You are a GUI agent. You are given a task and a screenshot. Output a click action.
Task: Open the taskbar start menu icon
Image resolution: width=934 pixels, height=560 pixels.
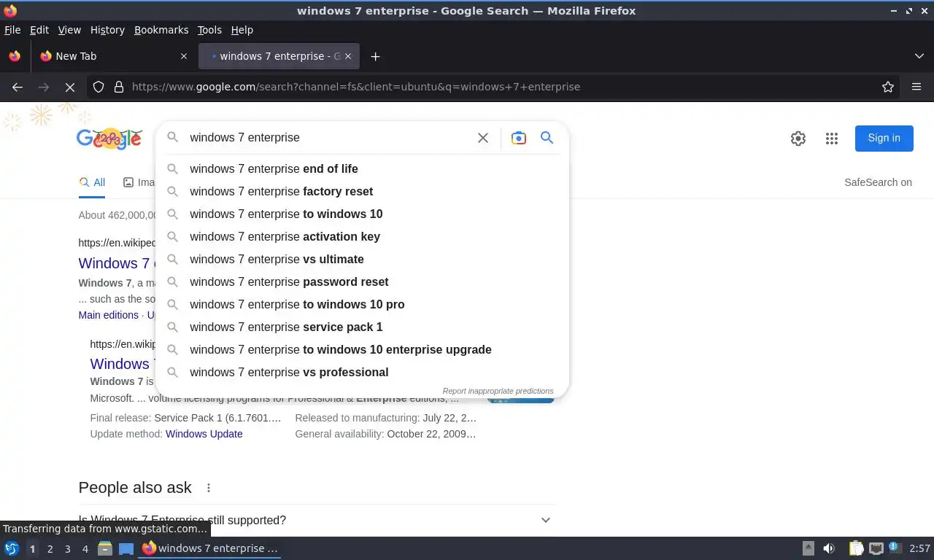point(12,548)
